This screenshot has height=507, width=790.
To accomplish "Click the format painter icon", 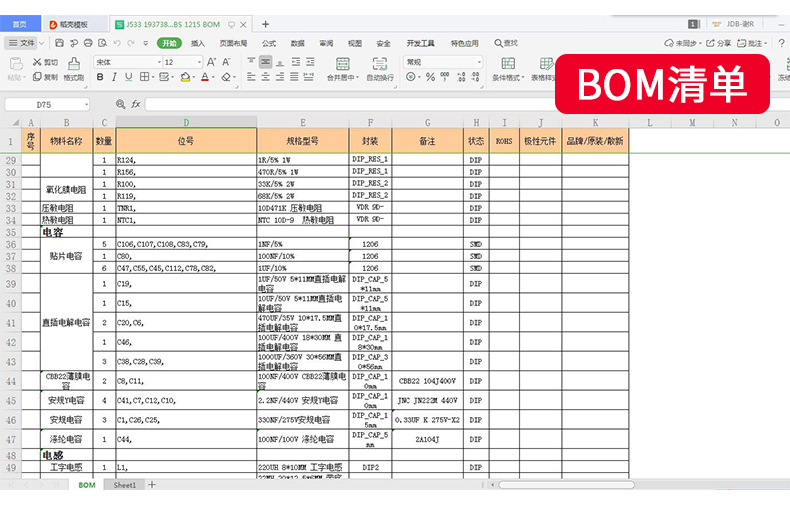I will pos(74,64).
